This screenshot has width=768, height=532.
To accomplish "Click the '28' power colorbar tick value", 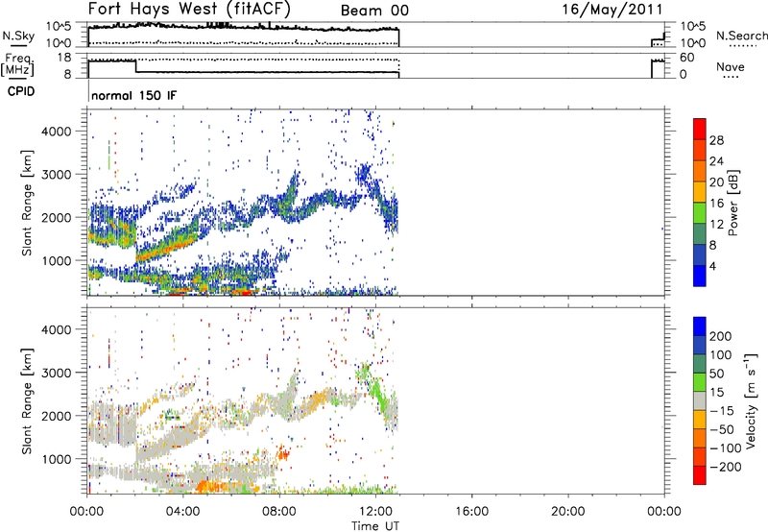I will pos(716,140).
